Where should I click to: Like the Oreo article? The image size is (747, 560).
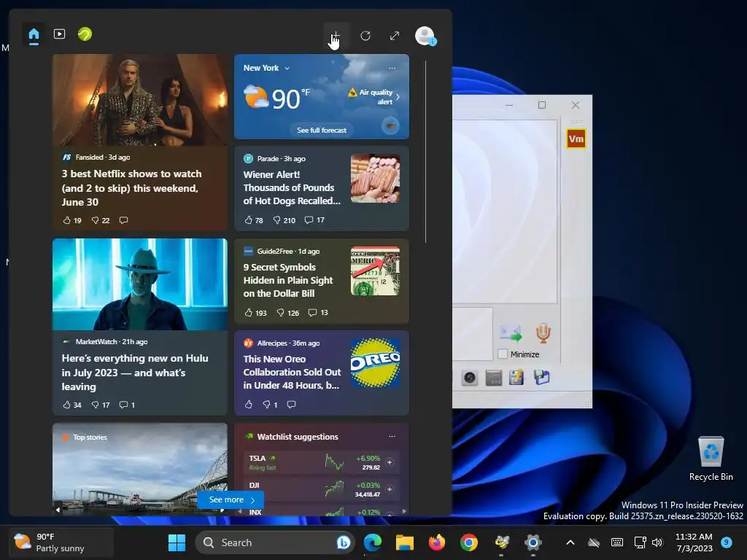click(x=249, y=404)
